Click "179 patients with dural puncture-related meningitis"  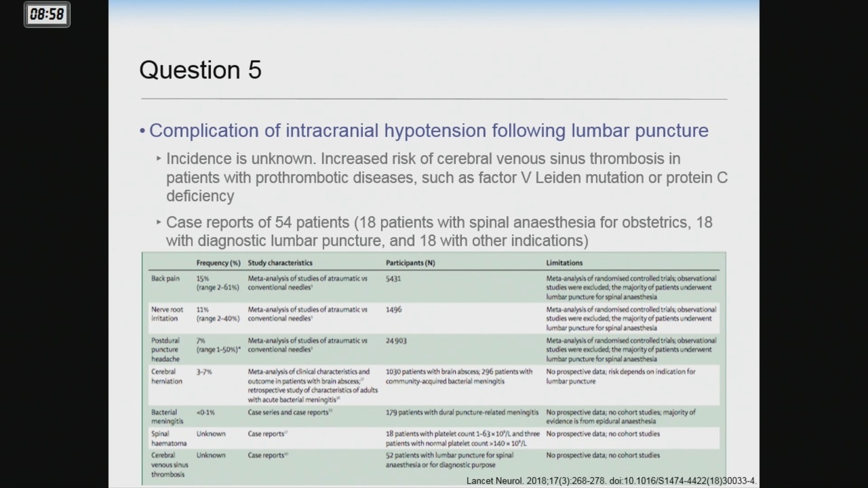[x=462, y=412]
